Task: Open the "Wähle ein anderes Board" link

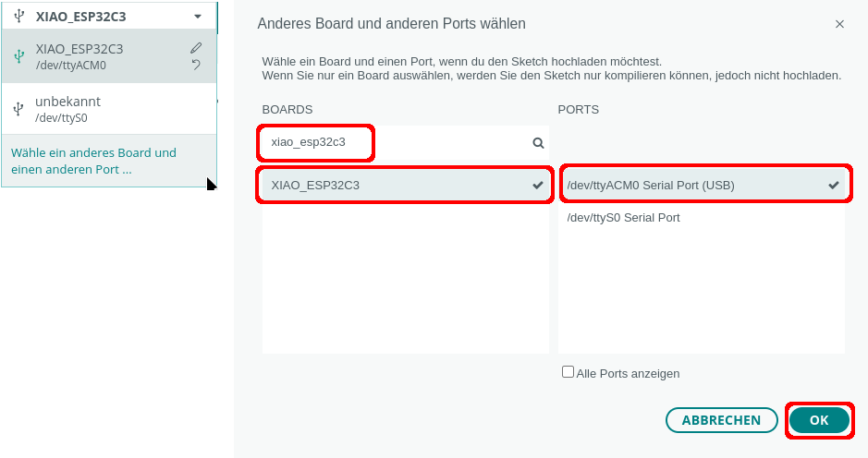Action: click(x=93, y=161)
